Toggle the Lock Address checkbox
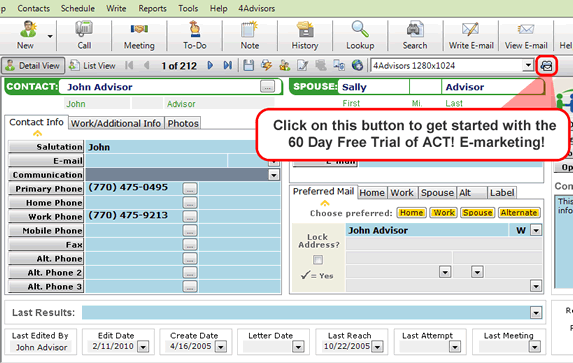Viewport: 573px width, 363px height. [318, 260]
